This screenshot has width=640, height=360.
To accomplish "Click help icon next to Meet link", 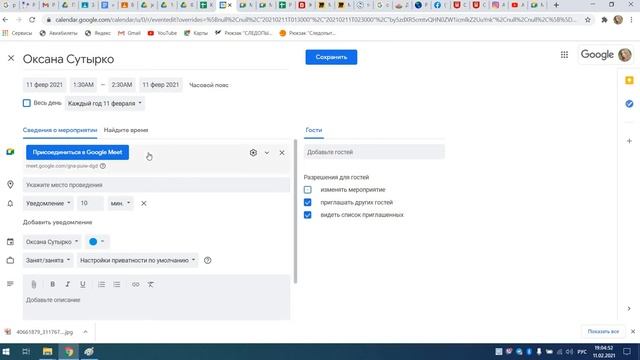I will click(x=103, y=166).
